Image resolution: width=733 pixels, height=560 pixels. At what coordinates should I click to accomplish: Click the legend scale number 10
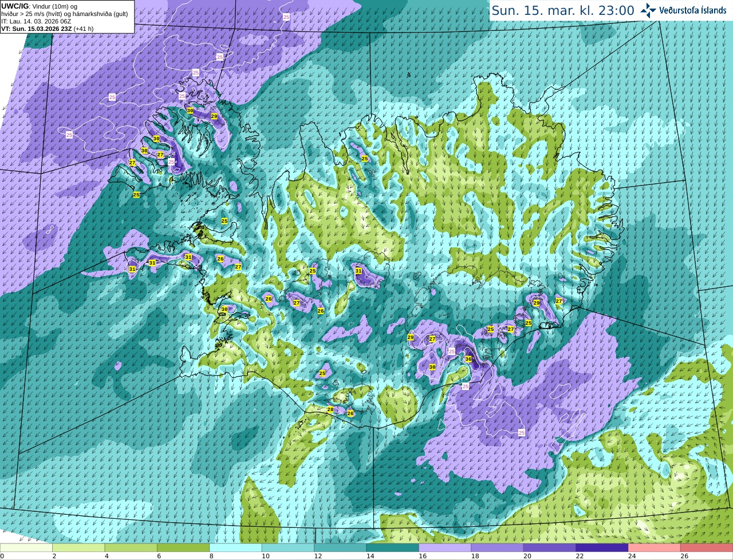point(265,556)
